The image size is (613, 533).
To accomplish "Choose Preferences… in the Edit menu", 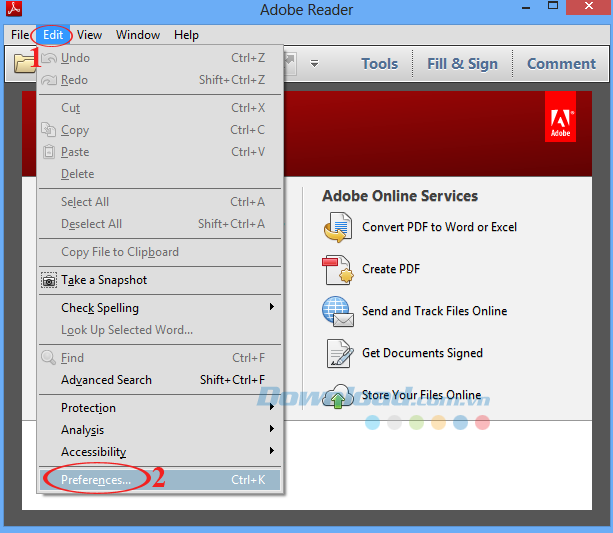I will pyautogui.click(x=160, y=480).
